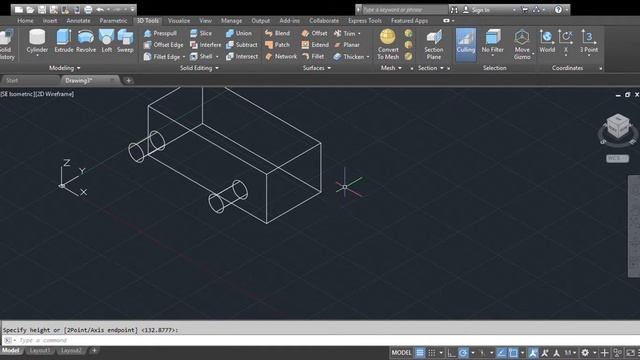This screenshot has width=640, height=360.
Task: Open the Help question mark
Action: point(558,9)
